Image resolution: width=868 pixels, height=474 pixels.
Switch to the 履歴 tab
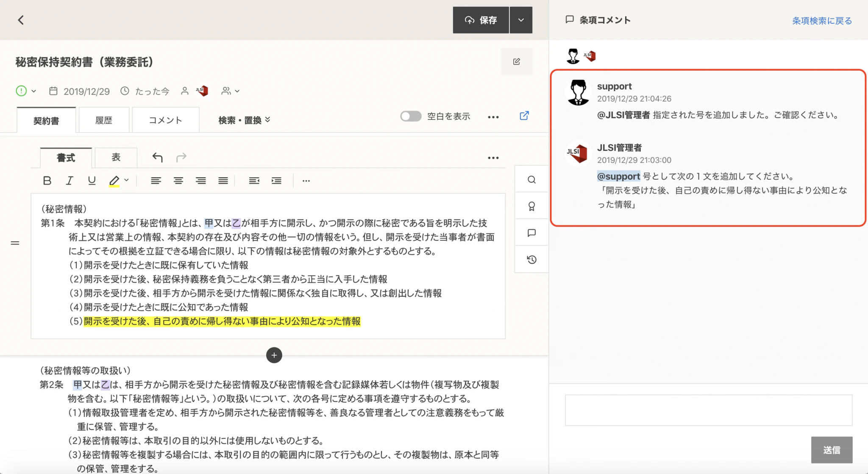(x=104, y=120)
